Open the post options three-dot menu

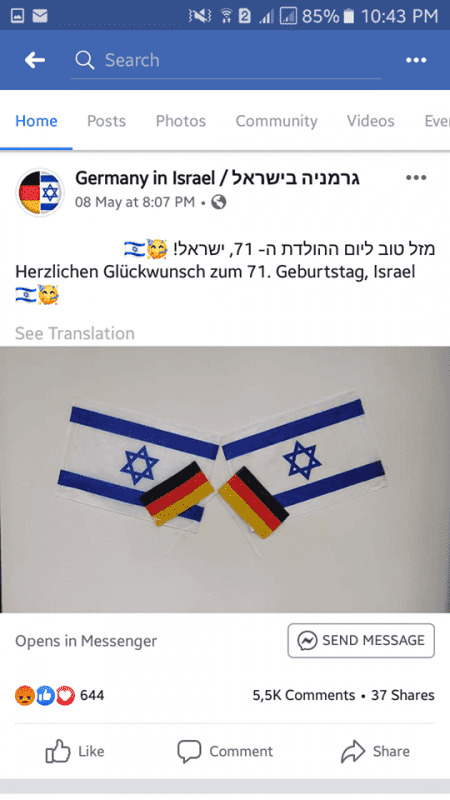click(416, 178)
